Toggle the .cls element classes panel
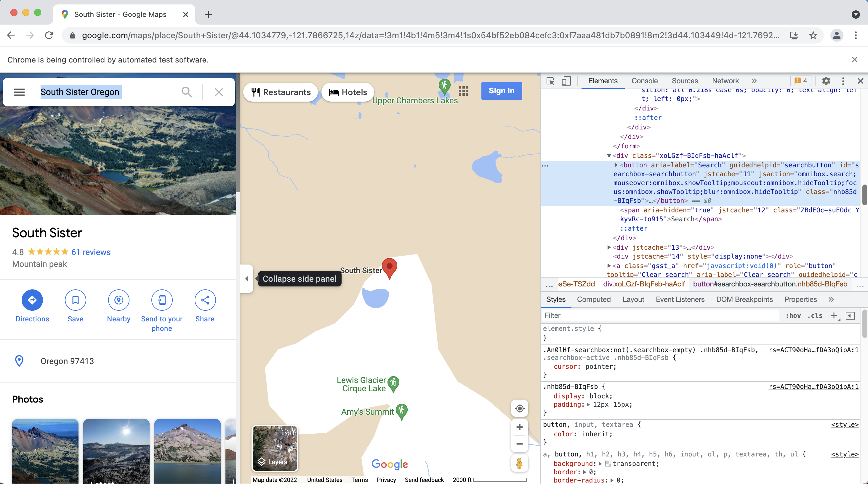This screenshot has height=484, width=868. click(x=815, y=315)
